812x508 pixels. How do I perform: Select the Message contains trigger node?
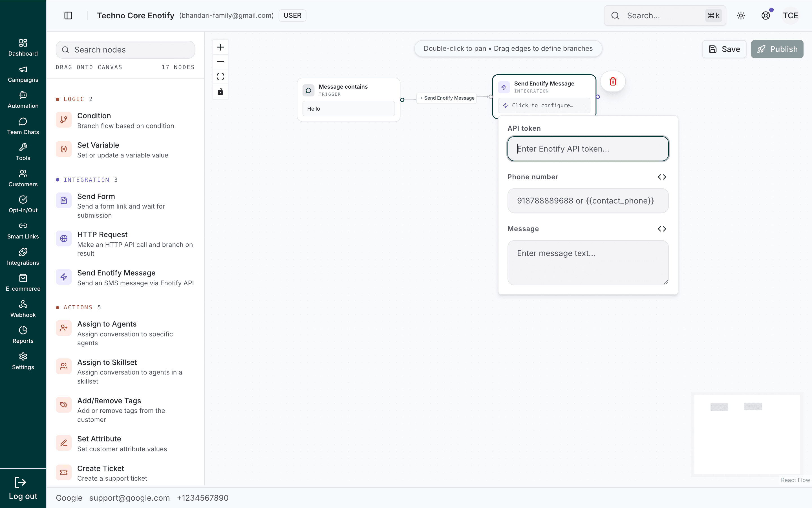click(348, 100)
